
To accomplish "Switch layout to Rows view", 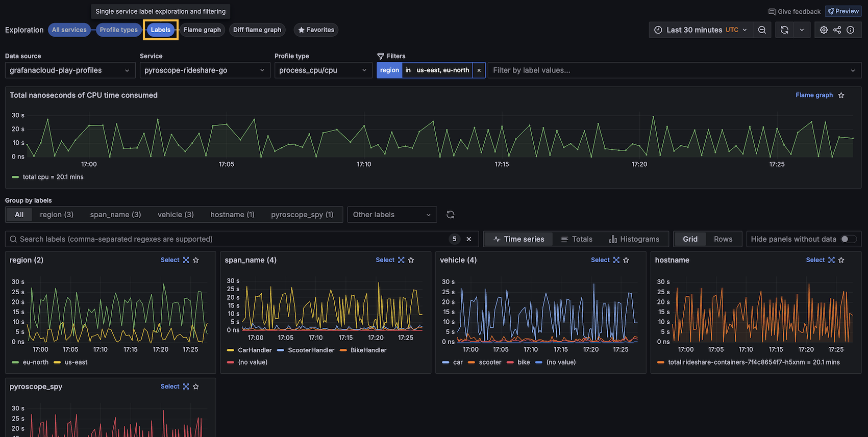I will coord(723,239).
